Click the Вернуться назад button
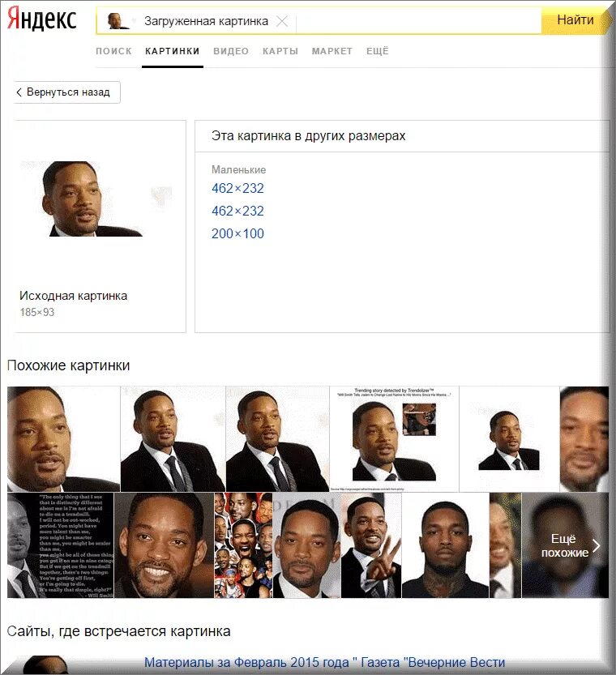This screenshot has width=616, height=675. point(66,92)
